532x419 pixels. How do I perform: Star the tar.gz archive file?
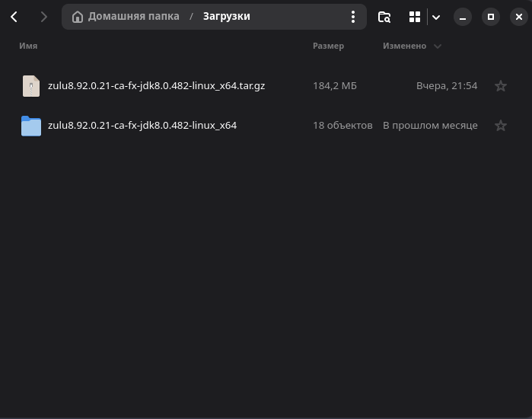501,86
